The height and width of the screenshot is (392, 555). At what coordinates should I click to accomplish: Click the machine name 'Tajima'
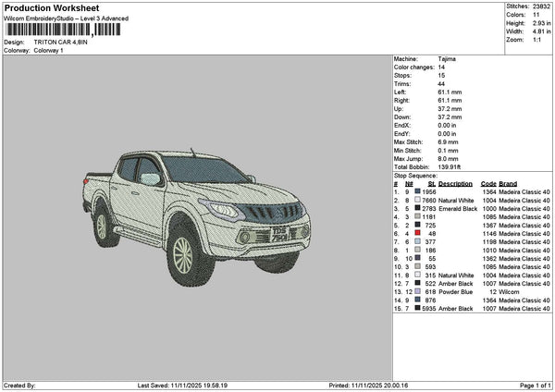[x=447, y=59]
